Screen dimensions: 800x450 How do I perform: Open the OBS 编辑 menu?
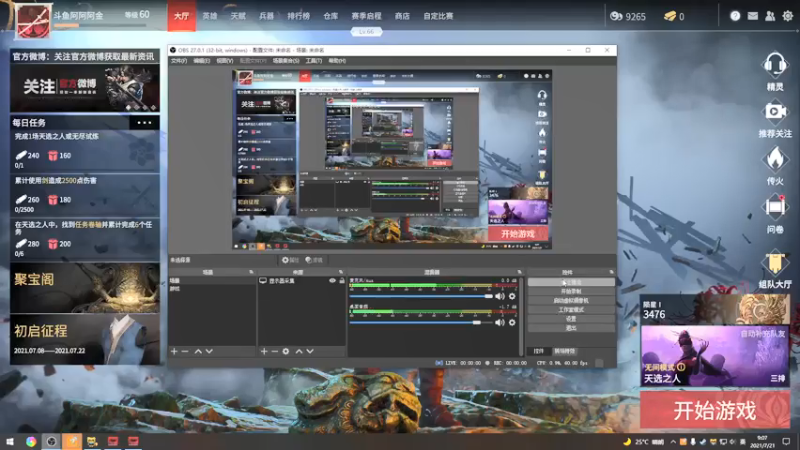tap(202, 61)
